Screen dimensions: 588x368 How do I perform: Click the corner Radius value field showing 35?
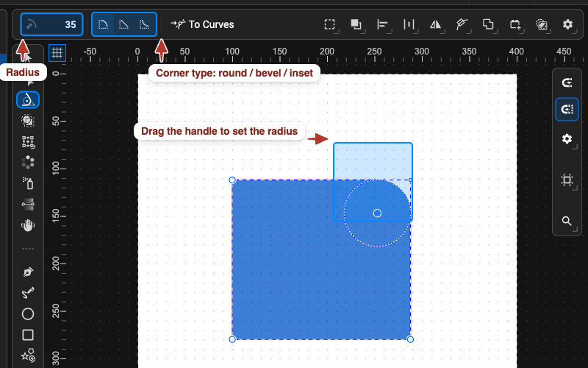(x=51, y=24)
